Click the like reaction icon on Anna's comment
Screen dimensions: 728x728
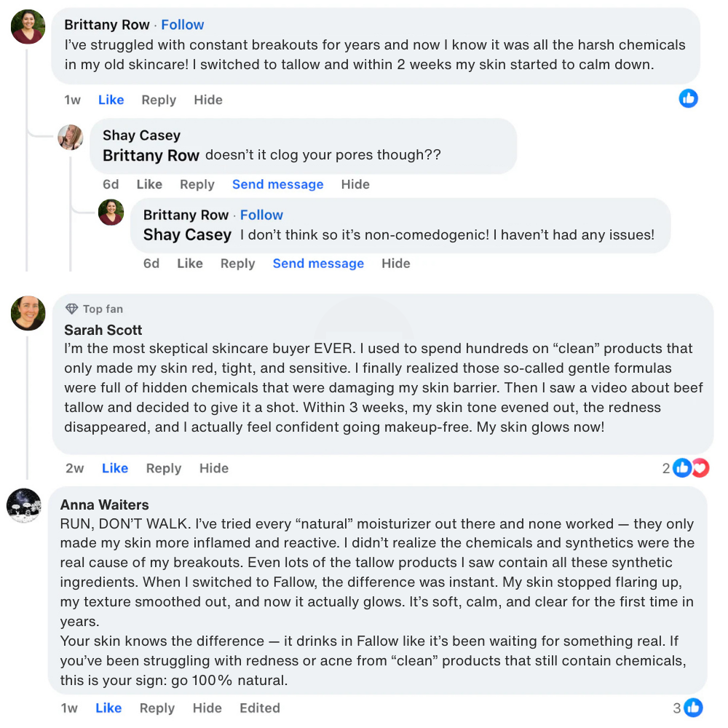(693, 707)
